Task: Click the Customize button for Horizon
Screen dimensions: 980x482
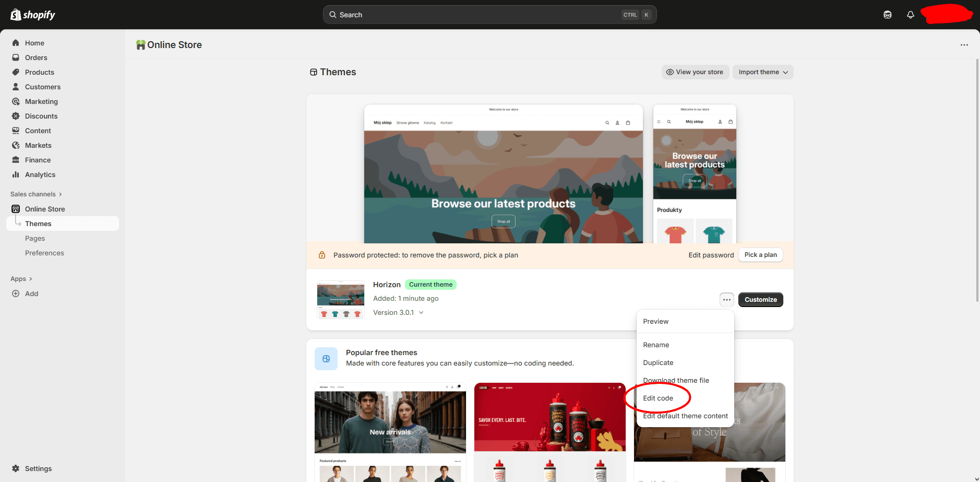Action: [760, 299]
